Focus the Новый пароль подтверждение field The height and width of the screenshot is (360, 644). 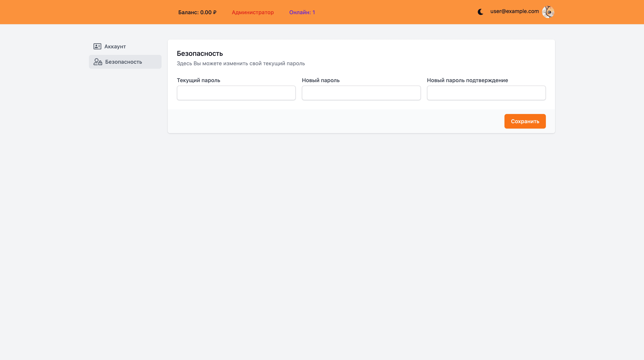tap(486, 93)
